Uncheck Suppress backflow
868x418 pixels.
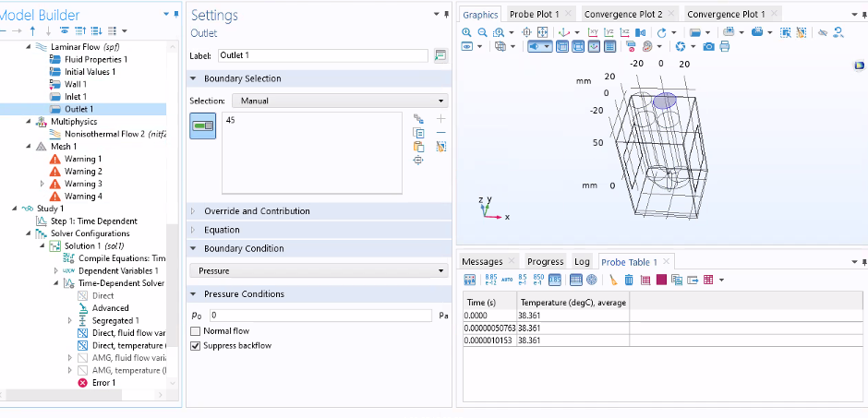click(195, 345)
